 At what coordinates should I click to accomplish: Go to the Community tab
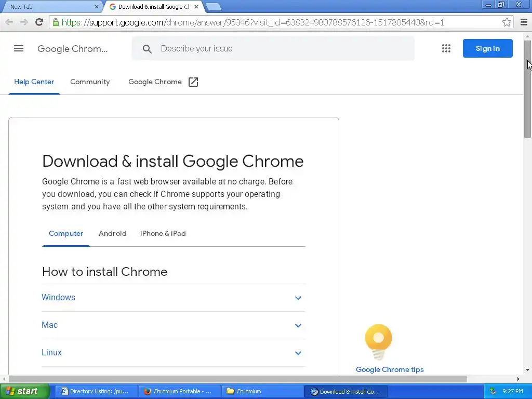tap(90, 82)
